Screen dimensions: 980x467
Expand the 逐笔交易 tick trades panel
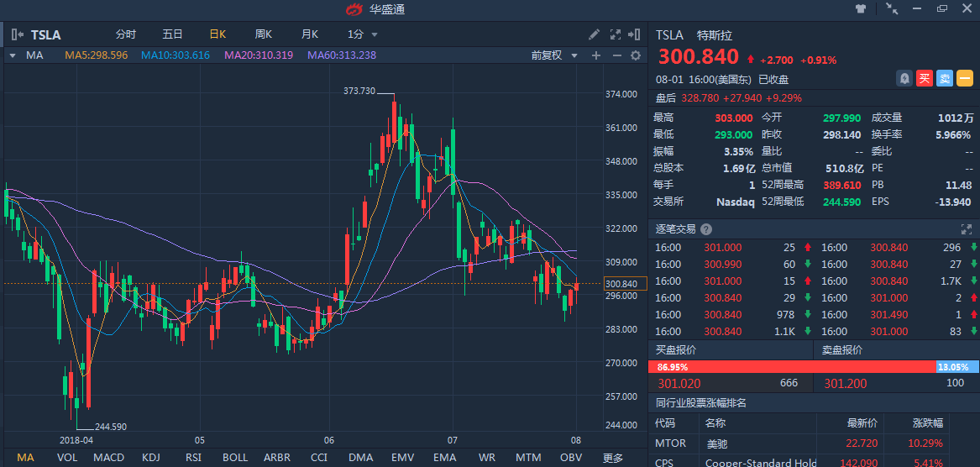click(x=966, y=229)
